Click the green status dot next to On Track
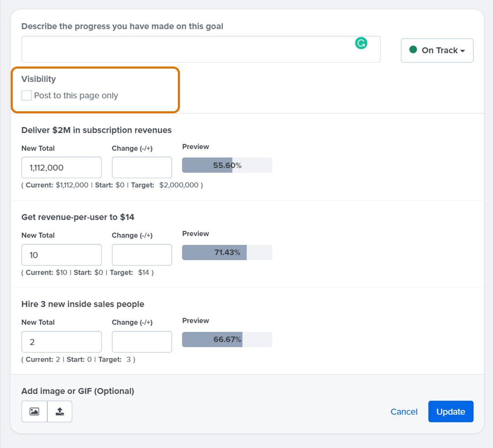Screen dimensions: 493x448 pos(413,50)
